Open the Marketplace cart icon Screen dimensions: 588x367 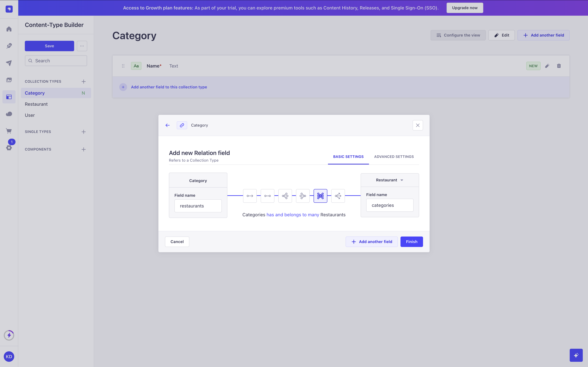(9, 131)
